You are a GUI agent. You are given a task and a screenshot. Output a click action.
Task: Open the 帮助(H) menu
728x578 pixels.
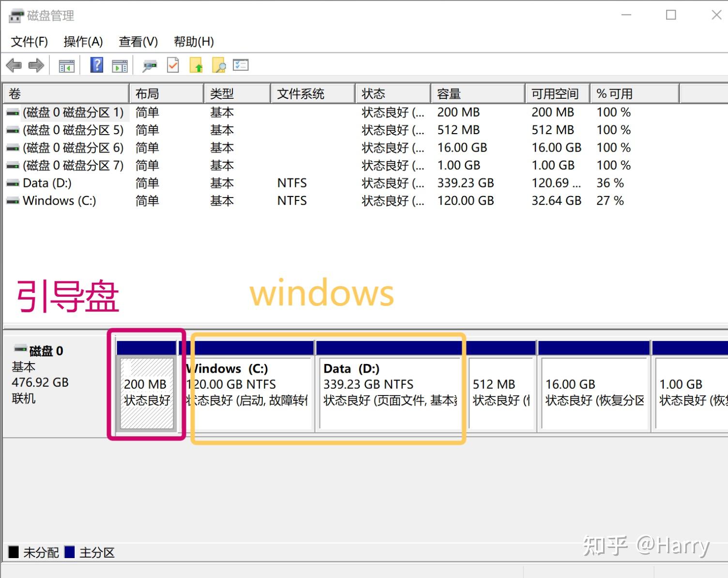coord(194,42)
